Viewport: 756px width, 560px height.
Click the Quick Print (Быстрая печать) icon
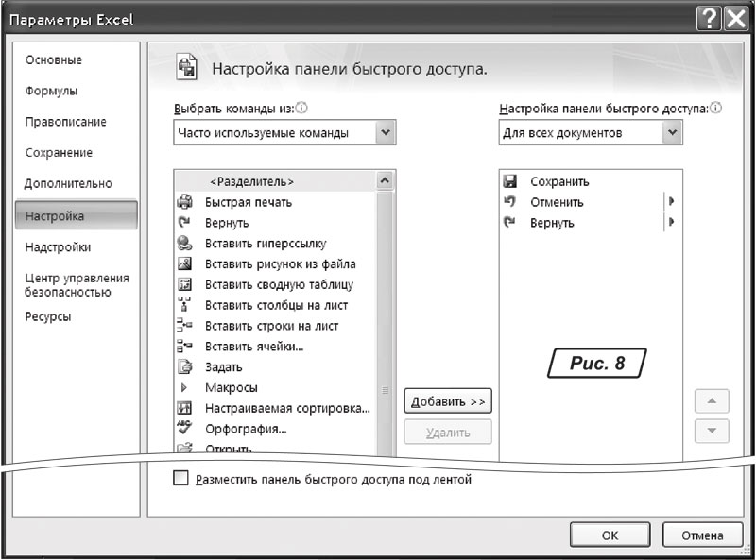185,202
